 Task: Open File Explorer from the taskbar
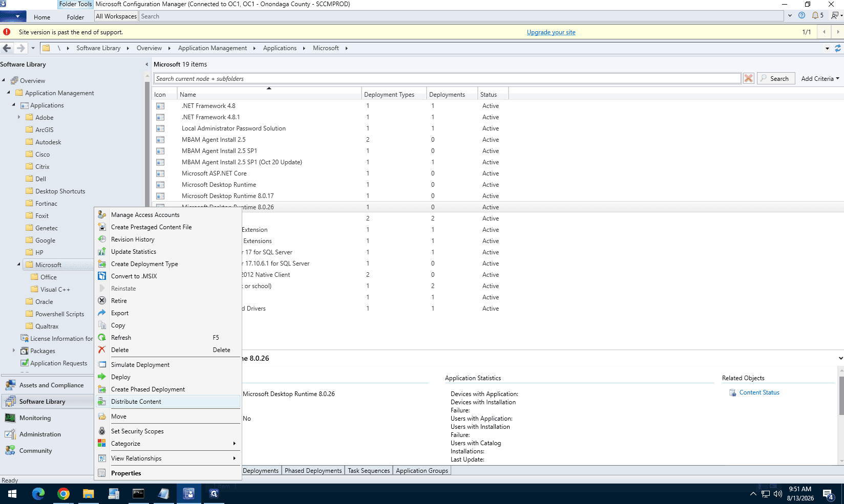[89, 494]
